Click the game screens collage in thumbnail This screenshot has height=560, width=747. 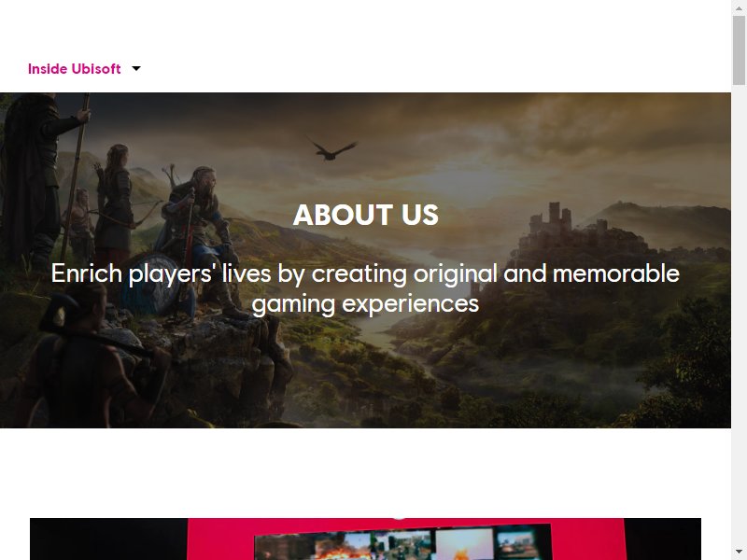click(x=402, y=544)
